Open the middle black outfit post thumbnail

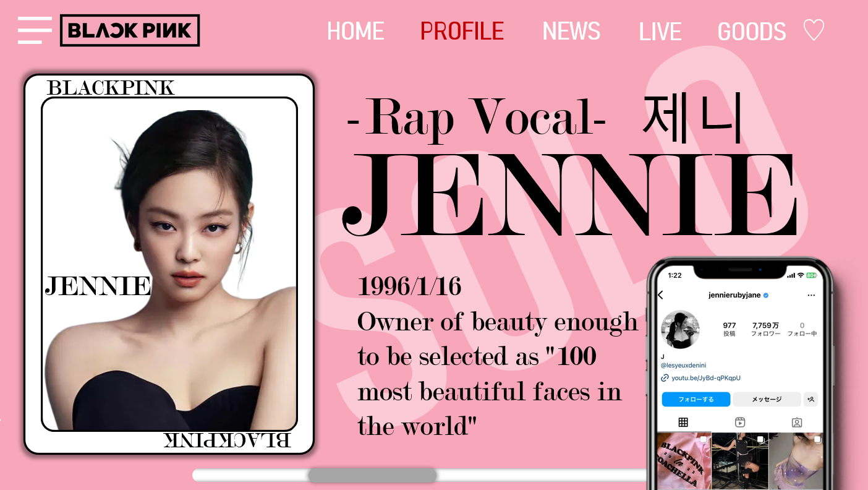pos(739,461)
